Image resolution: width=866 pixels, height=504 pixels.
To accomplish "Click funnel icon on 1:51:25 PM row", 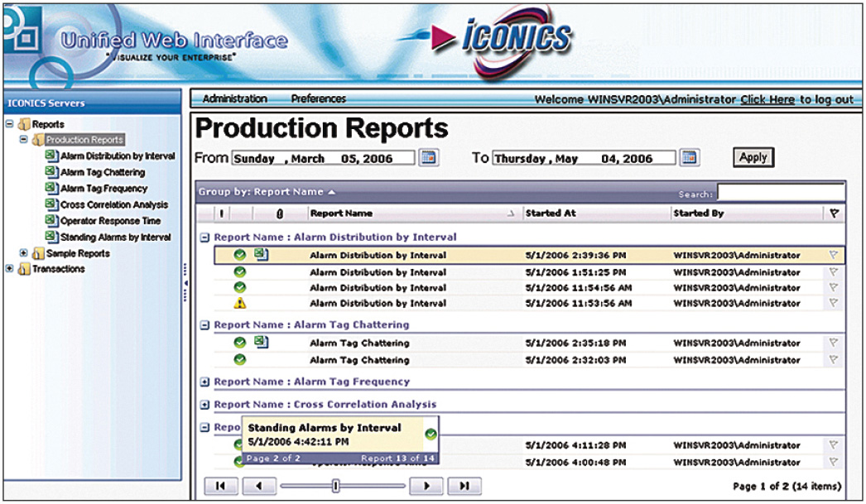I will point(834,271).
